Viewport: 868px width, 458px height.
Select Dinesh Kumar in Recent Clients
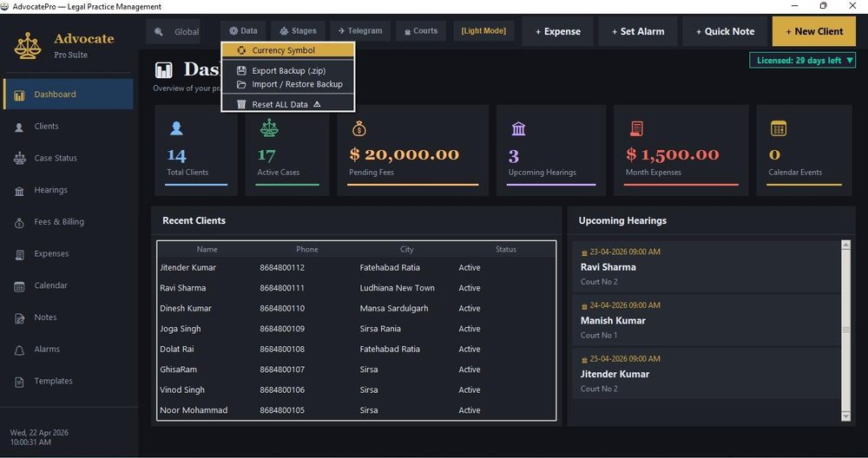(x=357, y=309)
